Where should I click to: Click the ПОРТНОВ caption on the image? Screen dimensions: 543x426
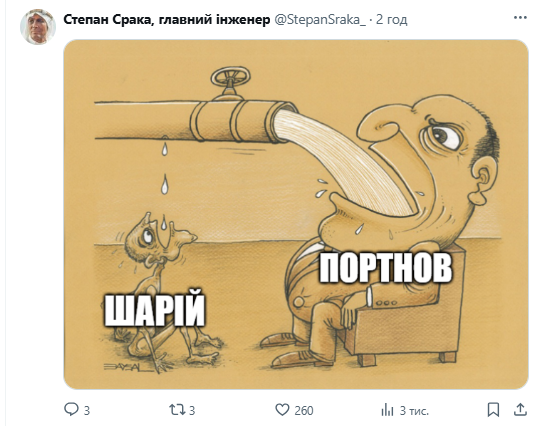point(385,268)
